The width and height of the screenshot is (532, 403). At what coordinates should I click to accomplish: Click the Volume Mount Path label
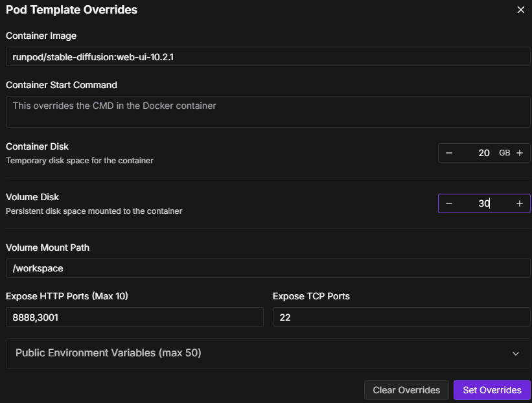47,247
